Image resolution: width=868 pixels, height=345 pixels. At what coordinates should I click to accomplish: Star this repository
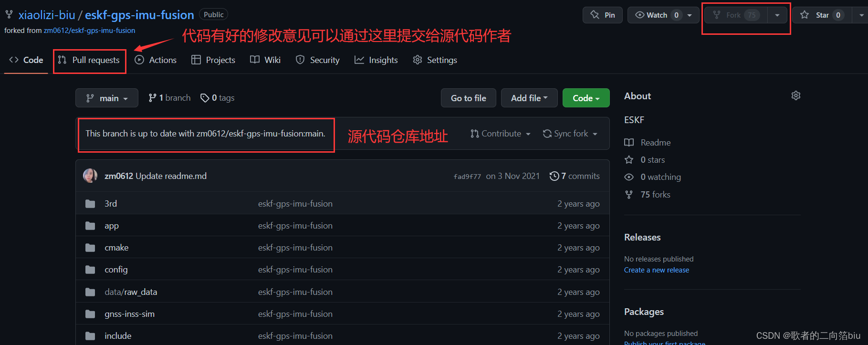pos(822,15)
